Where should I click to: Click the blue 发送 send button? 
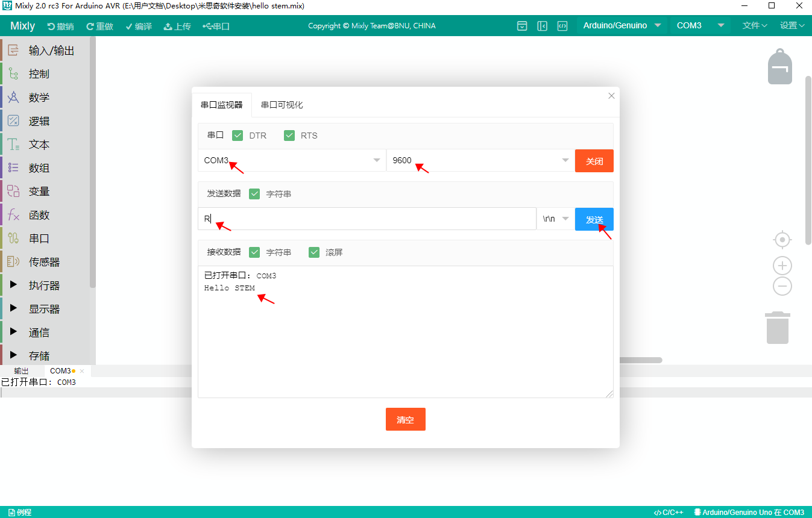(594, 219)
